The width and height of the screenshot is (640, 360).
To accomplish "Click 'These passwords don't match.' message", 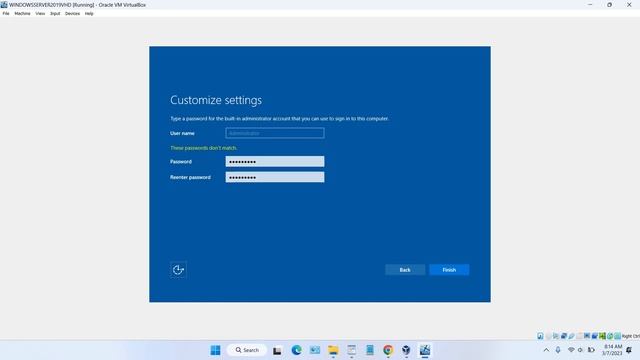I will click(204, 148).
